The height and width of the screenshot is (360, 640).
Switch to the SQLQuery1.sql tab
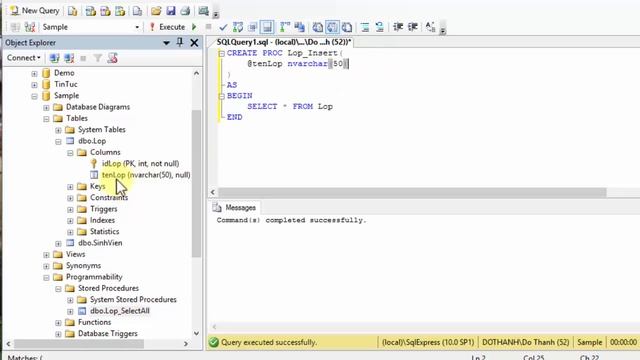283,42
